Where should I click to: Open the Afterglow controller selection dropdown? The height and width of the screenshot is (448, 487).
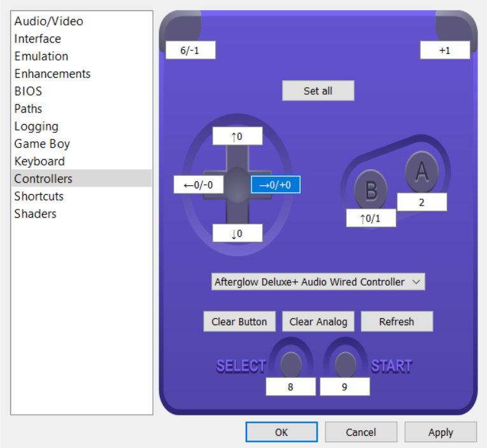click(318, 282)
